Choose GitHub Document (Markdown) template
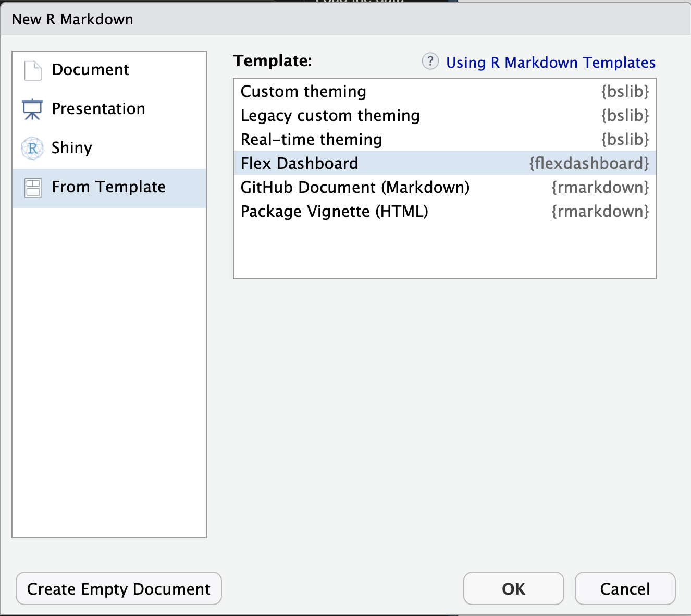Screen dimensions: 691x616 tap(445, 187)
